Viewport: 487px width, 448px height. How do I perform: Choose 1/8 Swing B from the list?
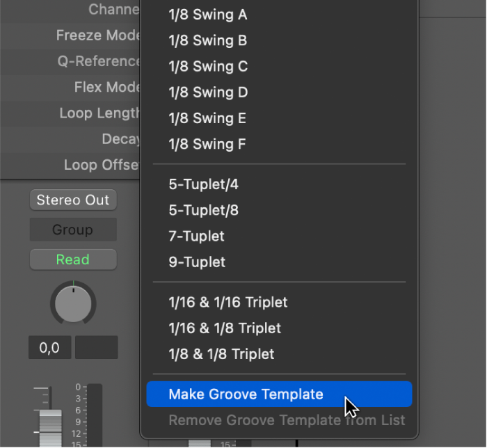(208, 40)
